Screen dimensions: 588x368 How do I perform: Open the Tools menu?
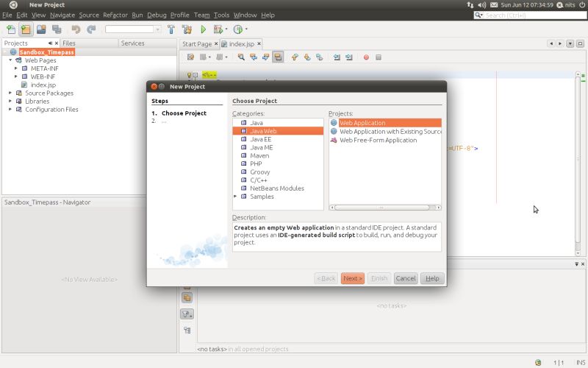(x=221, y=15)
